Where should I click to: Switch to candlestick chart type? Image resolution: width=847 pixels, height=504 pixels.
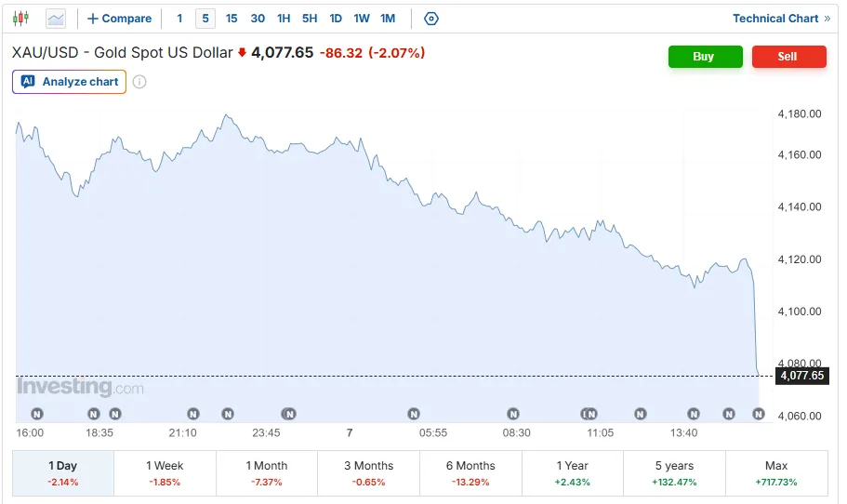pos(20,19)
